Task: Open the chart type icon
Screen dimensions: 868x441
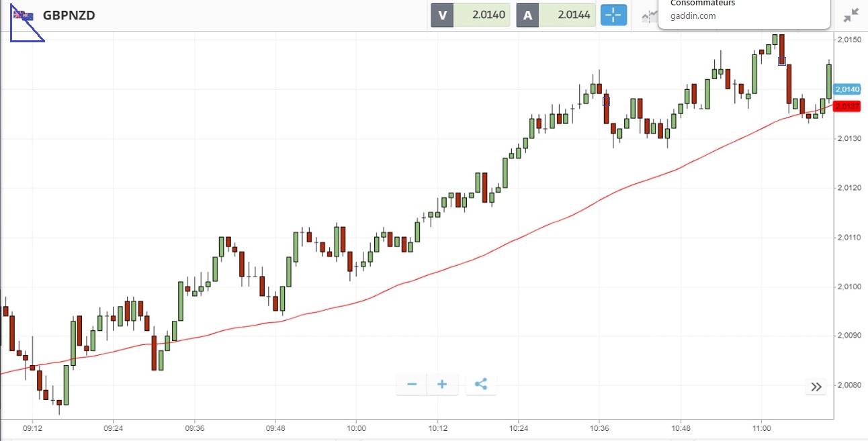Action: pyautogui.click(x=649, y=16)
